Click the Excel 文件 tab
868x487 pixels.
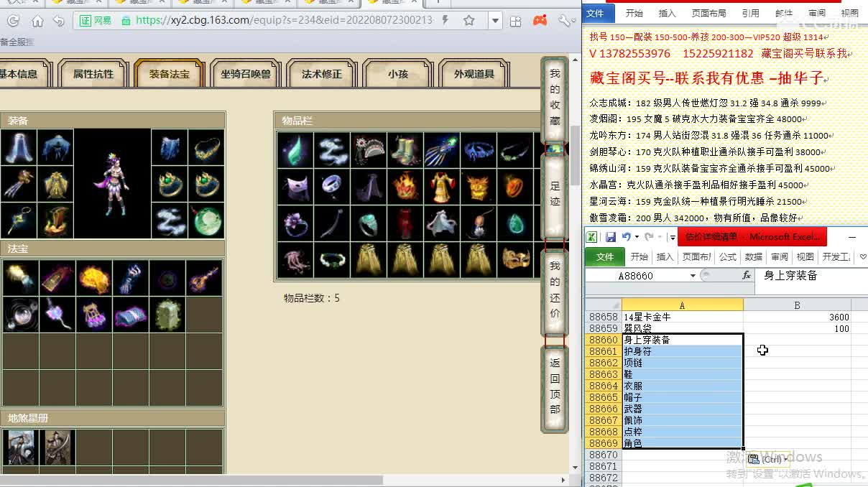605,256
